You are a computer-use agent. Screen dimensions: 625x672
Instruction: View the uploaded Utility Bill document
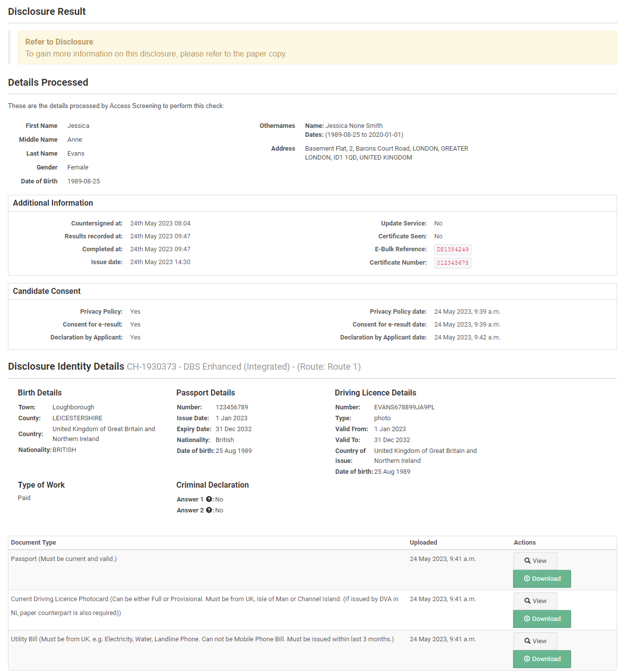coord(535,641)
